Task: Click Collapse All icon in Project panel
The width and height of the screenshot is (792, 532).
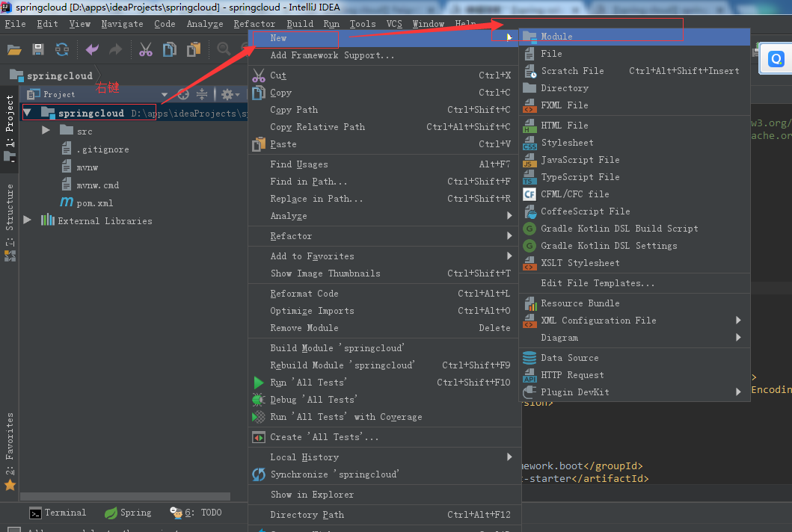Action: [x=202, y=94]
